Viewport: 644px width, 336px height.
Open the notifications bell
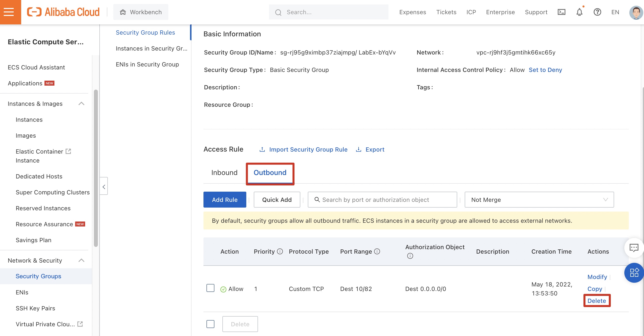point(579,12)
